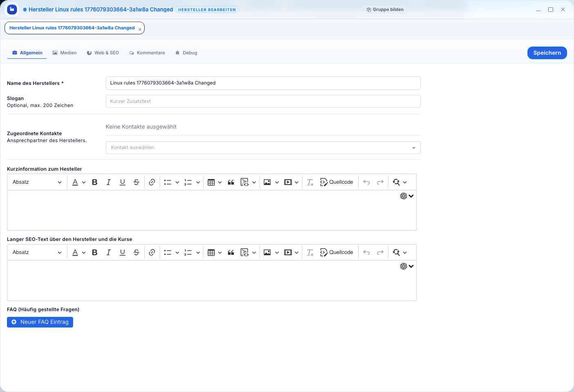
Task: Add a Neuer FAQ Eintrag
Action: [40, 322]
